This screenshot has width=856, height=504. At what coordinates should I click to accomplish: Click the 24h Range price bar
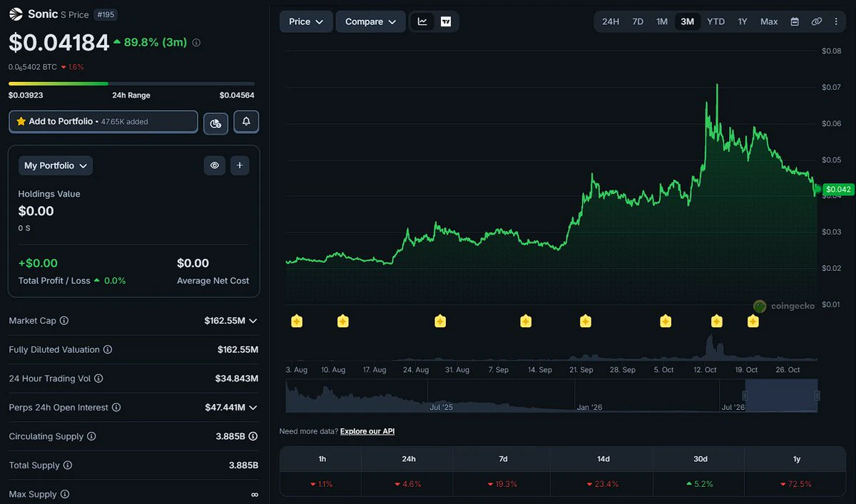click(131, 84)
